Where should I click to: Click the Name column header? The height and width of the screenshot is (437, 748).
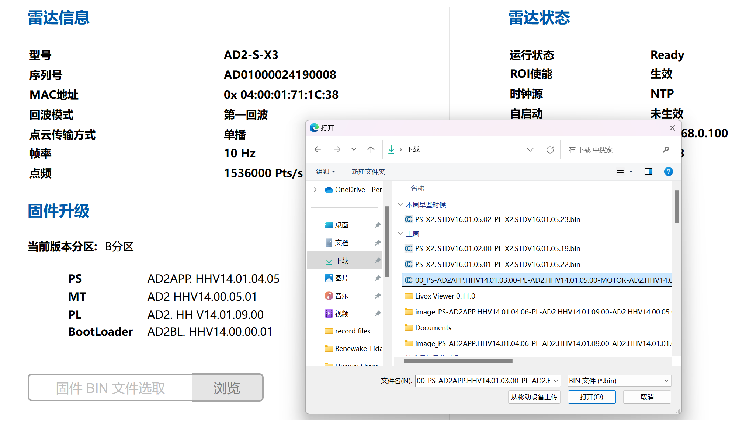(x=417, y=188)
